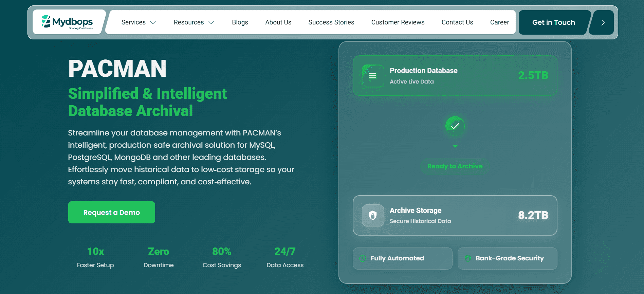Click the 24/7 Data Access stat
Viewport: 644px width, 294px height.
point(285,257)
